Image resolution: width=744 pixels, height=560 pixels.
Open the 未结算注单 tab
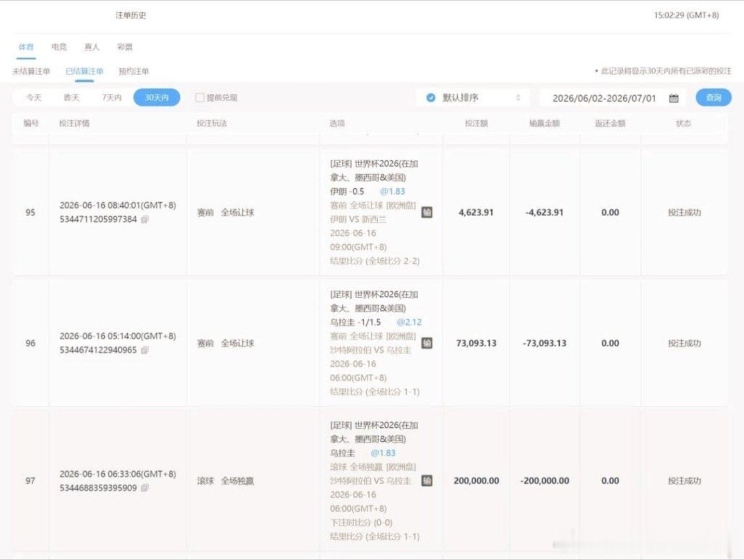coord(31,71)
